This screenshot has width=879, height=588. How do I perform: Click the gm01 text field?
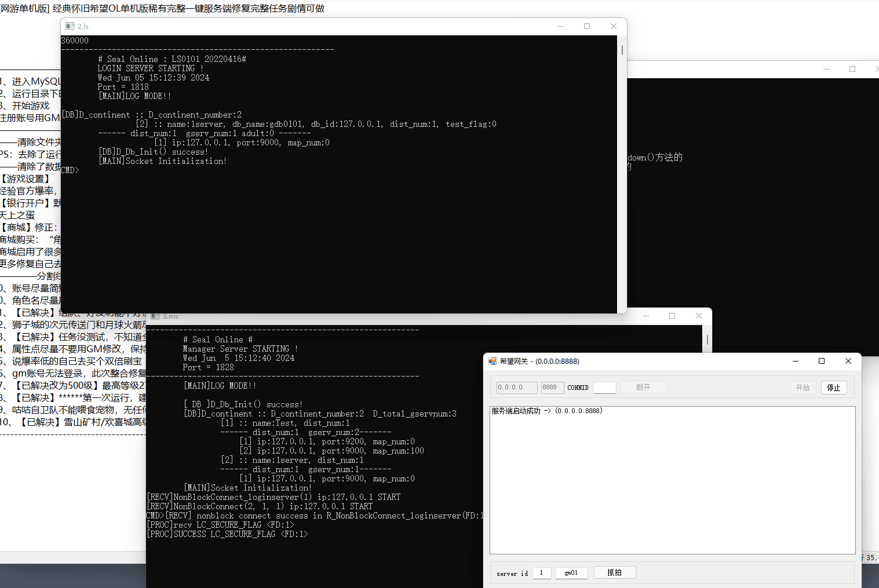(x=571, y=573)
